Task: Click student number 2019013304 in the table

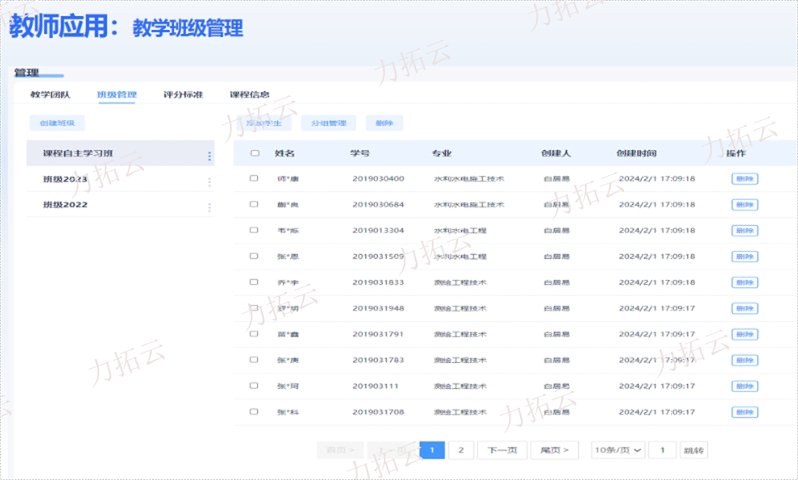Action: coord(378,231)
